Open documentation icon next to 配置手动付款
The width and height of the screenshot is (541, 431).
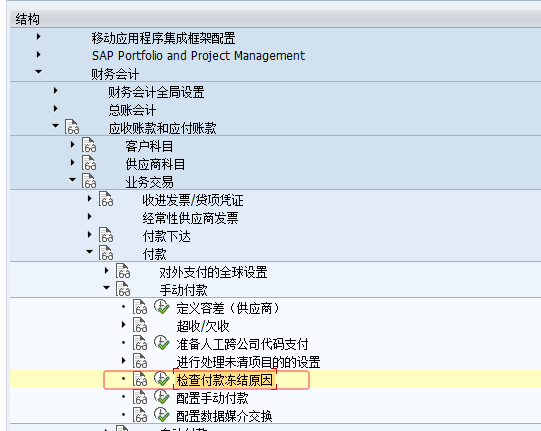point(140,397)
